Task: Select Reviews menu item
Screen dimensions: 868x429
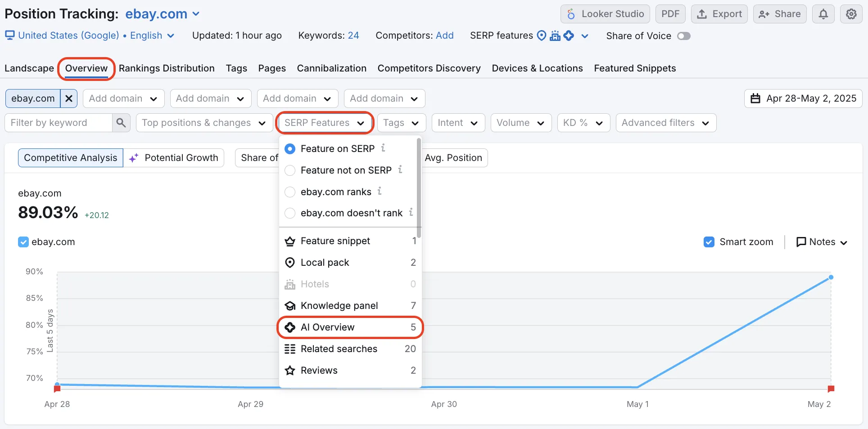Action: 350,371
